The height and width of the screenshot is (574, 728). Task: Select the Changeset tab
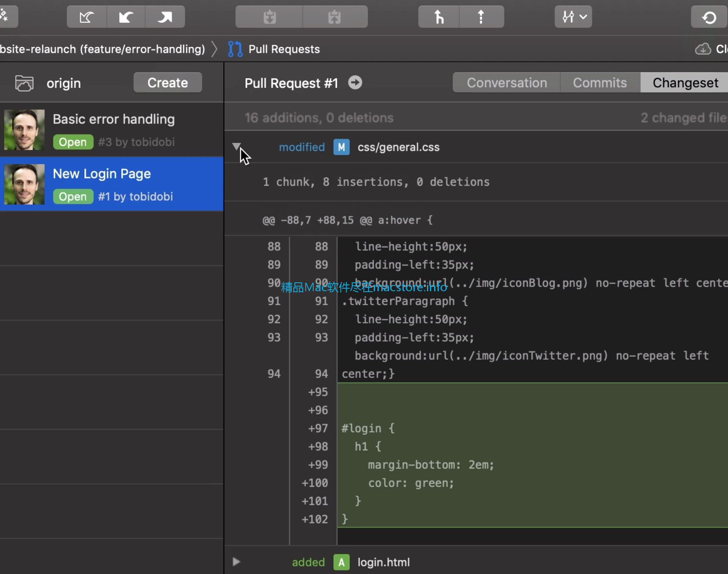[685, 82]
